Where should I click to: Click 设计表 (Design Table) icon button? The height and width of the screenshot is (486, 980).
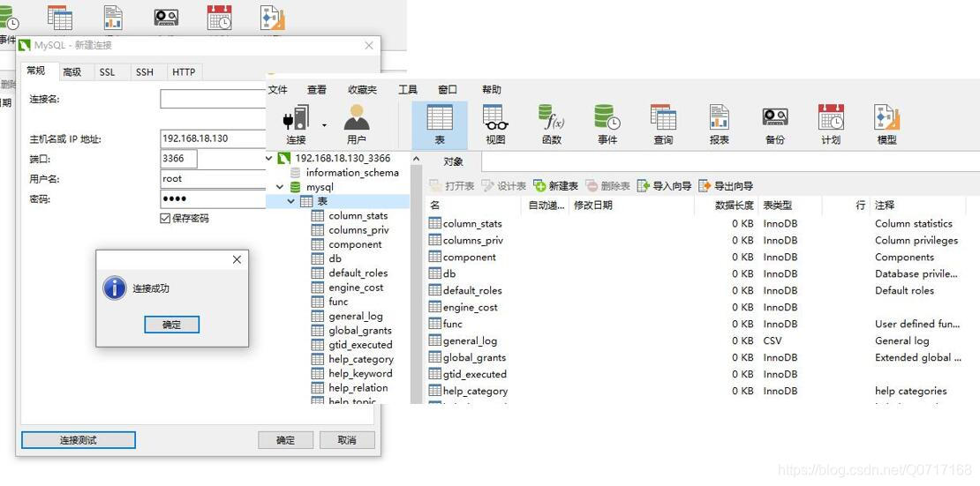coord(504,185)
